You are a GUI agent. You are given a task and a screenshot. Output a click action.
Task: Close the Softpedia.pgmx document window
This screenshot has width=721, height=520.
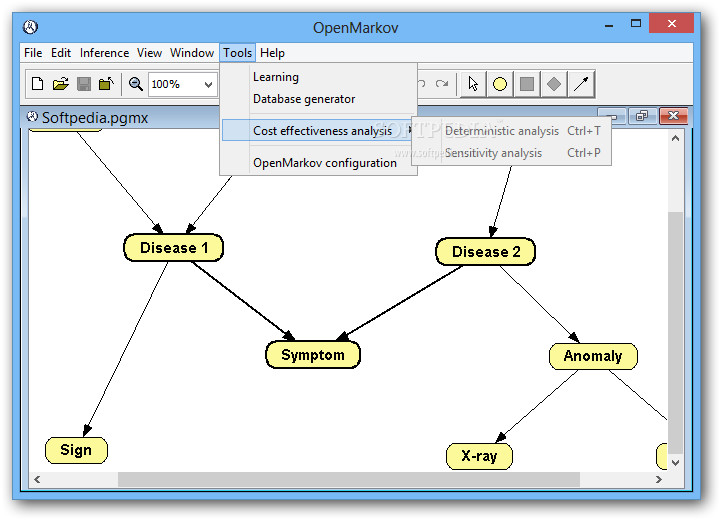(673, 116)
